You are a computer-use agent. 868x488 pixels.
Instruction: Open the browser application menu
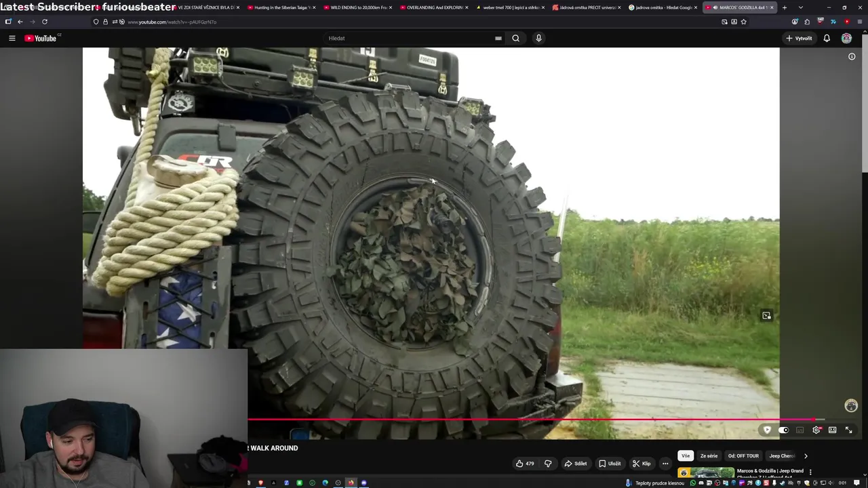(x=861, y=22)
